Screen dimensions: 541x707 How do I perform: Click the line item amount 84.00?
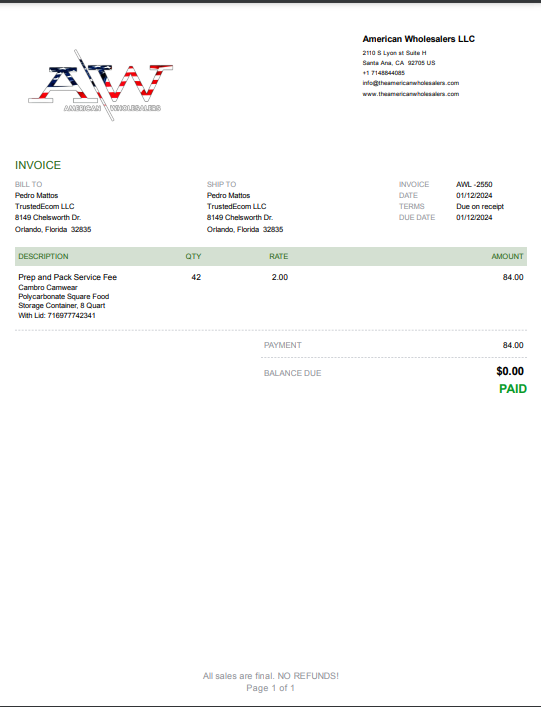513,277
